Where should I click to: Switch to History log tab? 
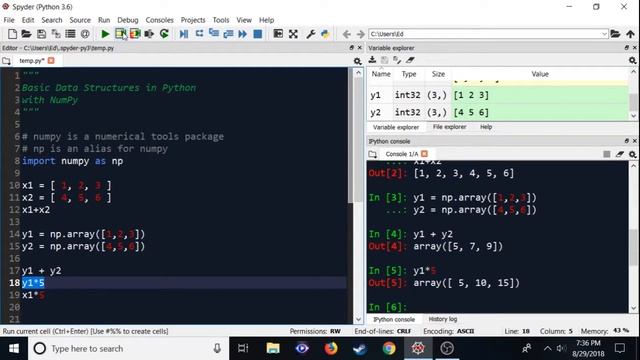[x=443, y=319]
